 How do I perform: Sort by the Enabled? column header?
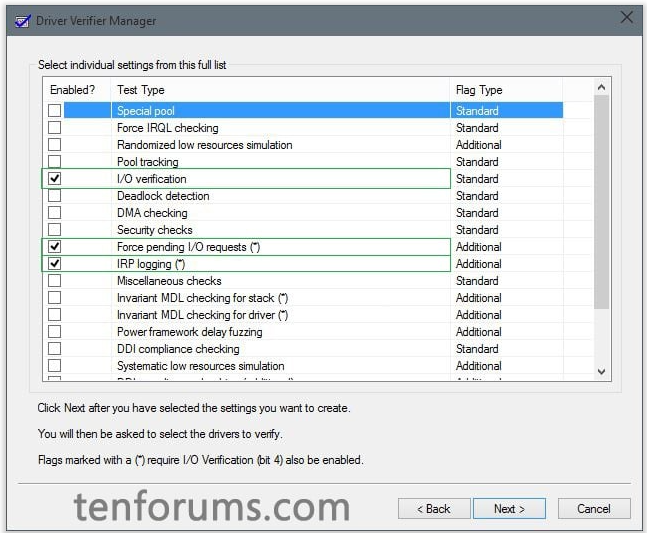tap(77, 90)
